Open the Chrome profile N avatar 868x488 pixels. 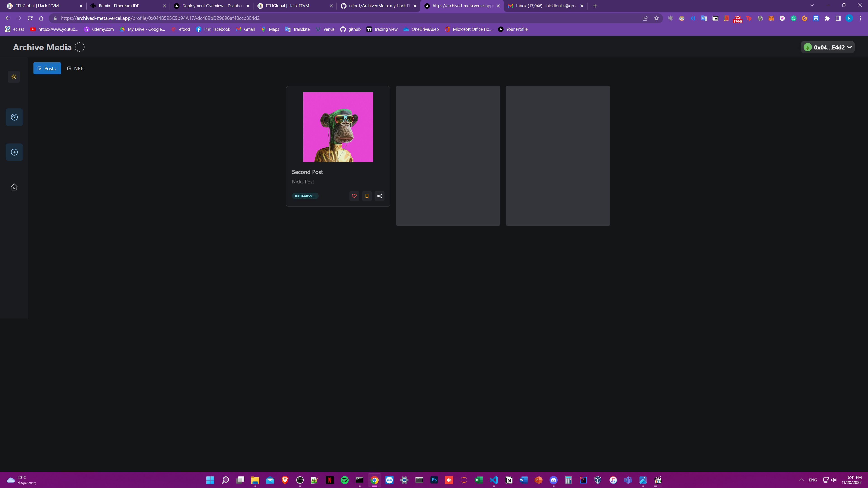[849, 18]
